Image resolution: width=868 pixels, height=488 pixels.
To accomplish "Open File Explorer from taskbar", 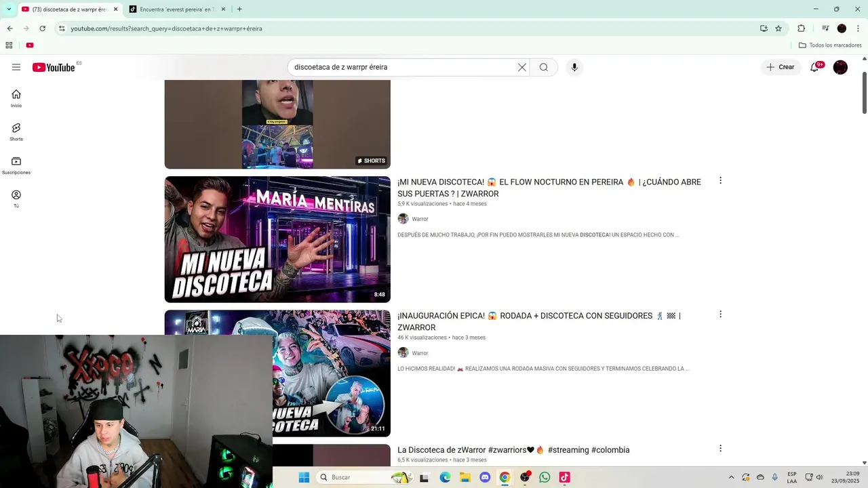I will click(x=465, y=477).
